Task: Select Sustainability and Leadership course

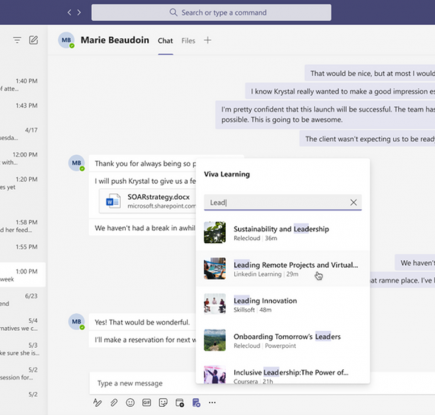Action: pyautogui.click(x=283, y=233)
